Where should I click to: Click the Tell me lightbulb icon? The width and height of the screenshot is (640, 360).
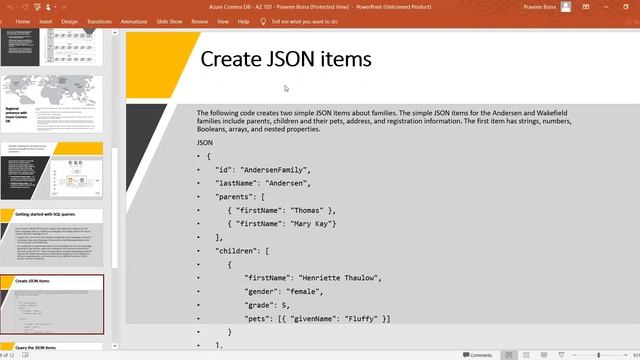coord(263,22)
